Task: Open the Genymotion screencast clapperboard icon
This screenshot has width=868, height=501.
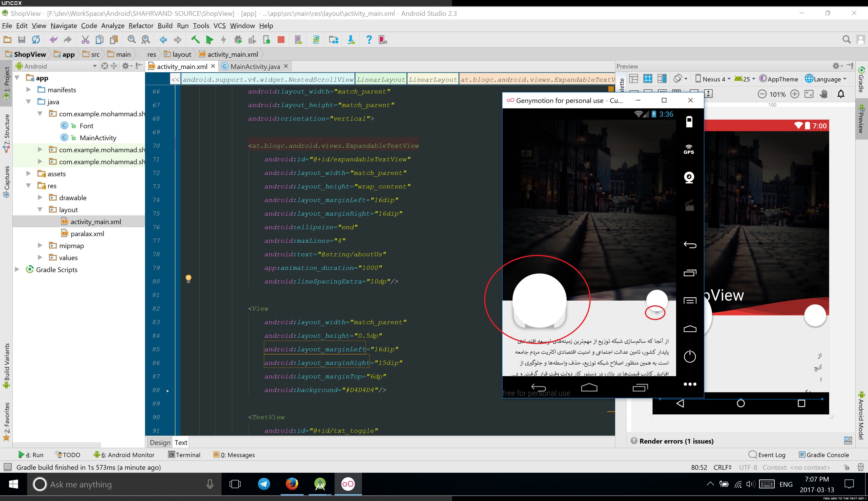Action: pos(689,205)
